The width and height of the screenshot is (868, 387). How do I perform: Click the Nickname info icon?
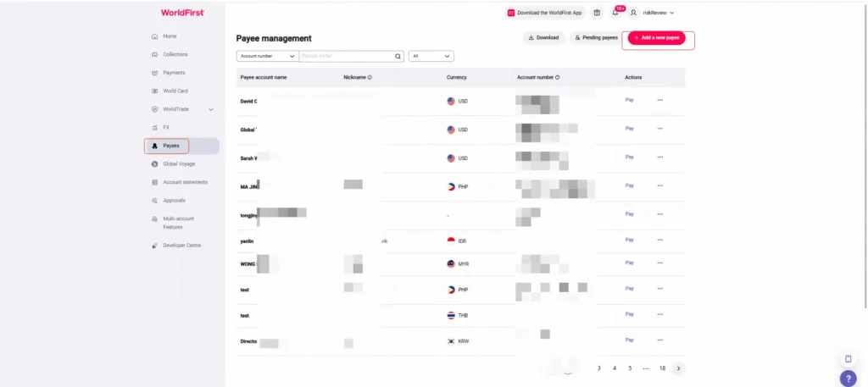(x=370, y=77)
